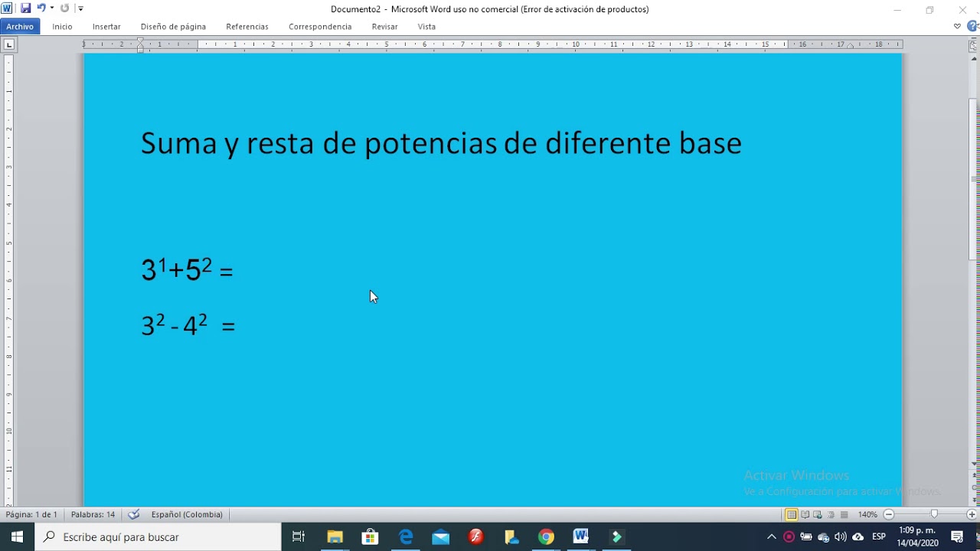Open the Archivo tab
The height and width of the screenshot is (551, 980).
coord(20,26)
